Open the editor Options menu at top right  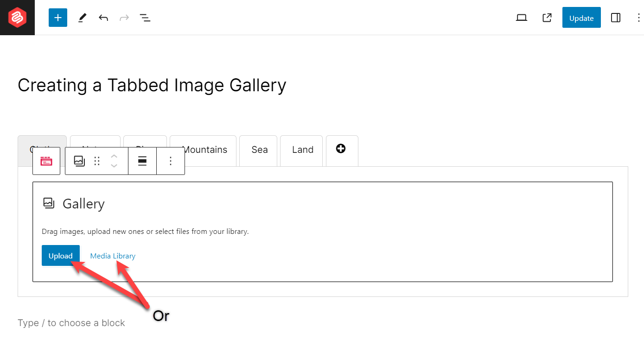(638, 17)
